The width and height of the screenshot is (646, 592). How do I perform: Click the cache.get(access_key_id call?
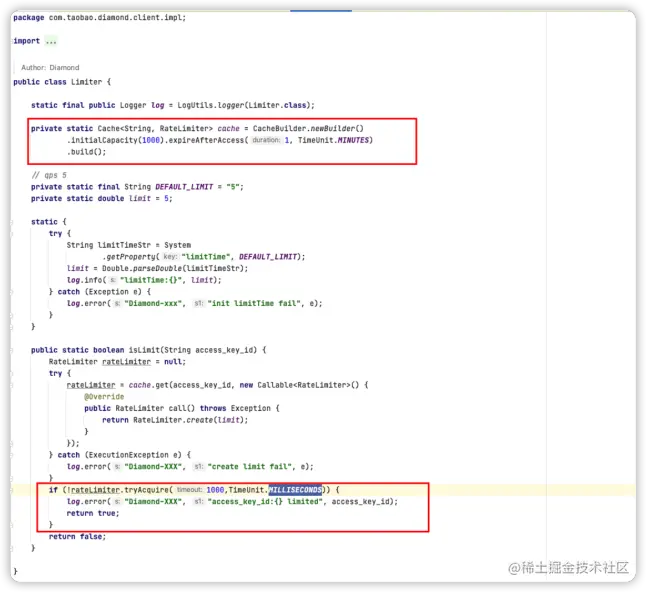[181, 385]
